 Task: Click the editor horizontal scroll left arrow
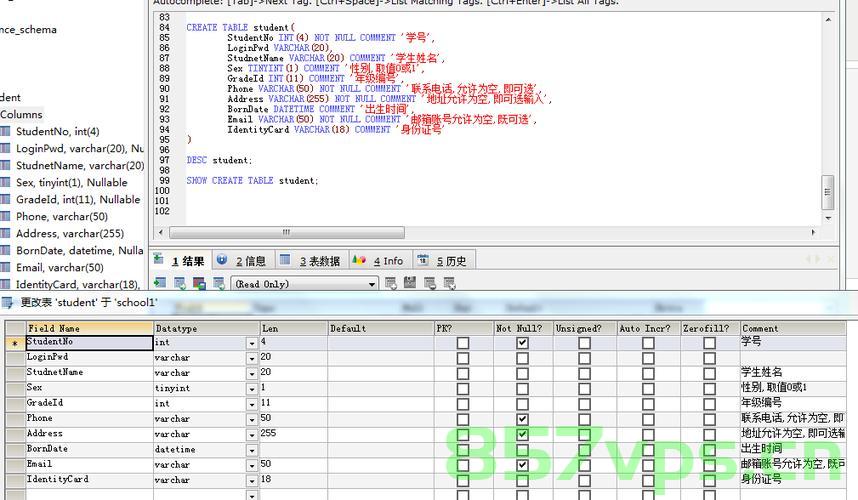coord(160,232)
